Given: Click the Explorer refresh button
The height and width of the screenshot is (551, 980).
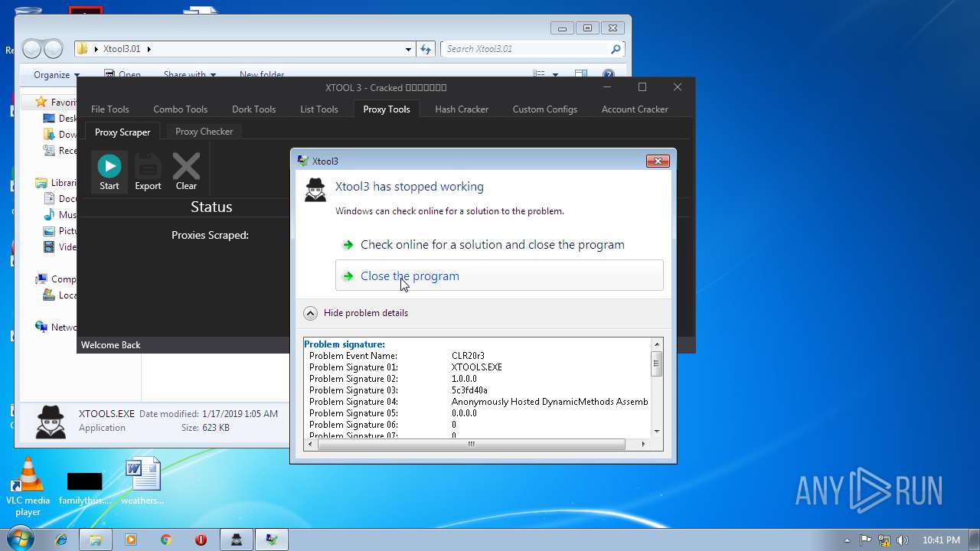Looking at the screenshot, I should (x=426, y=49).
